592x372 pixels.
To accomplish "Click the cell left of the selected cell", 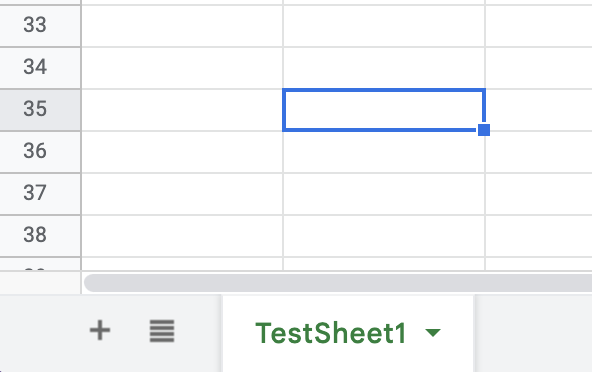I will (182, 110).
